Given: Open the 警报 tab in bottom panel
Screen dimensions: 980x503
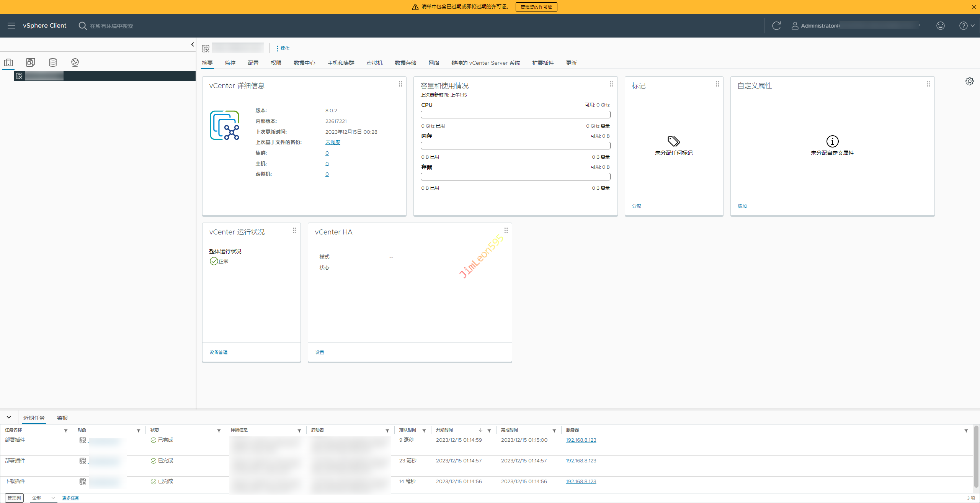Looking at the screenshot, I should (x=62, y=418).
